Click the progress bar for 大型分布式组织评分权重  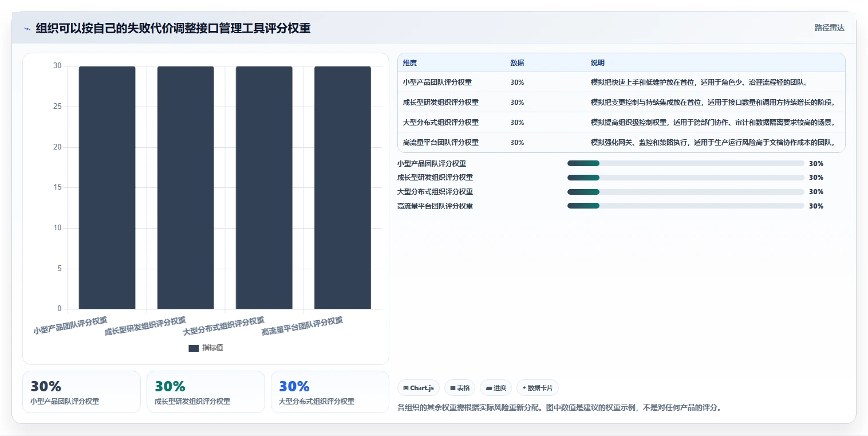pyautogui.click(x=686, y=192)
